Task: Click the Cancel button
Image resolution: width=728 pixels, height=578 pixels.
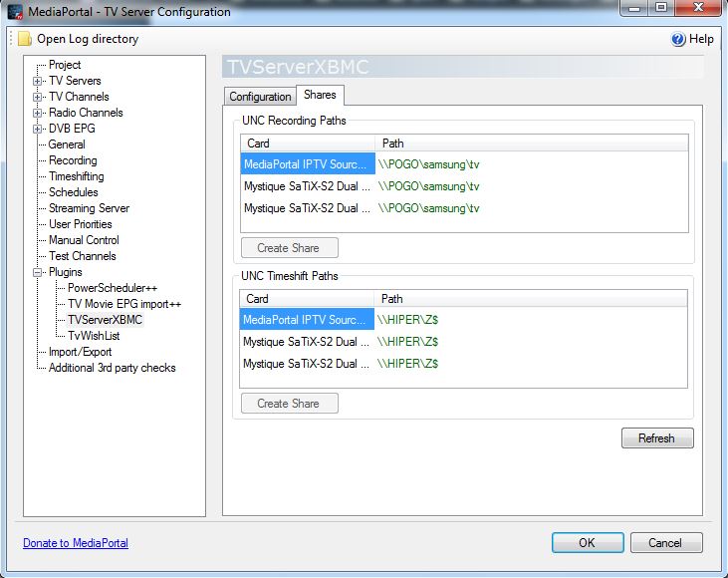Action: click(666, 543)
